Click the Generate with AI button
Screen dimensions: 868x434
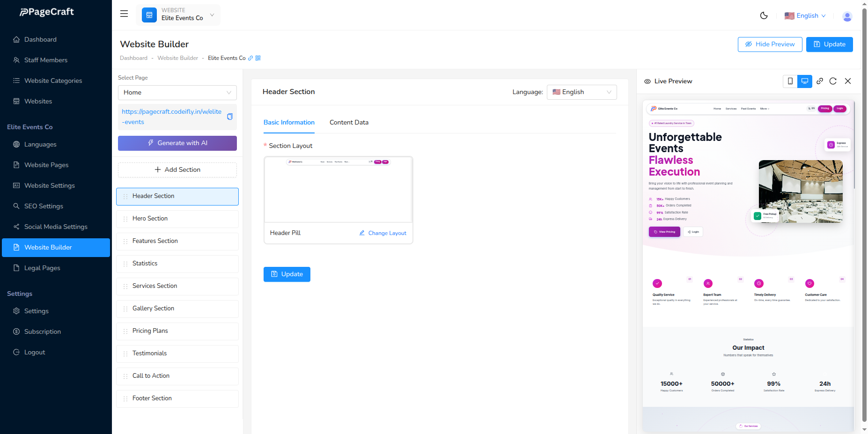pos(177,143)
